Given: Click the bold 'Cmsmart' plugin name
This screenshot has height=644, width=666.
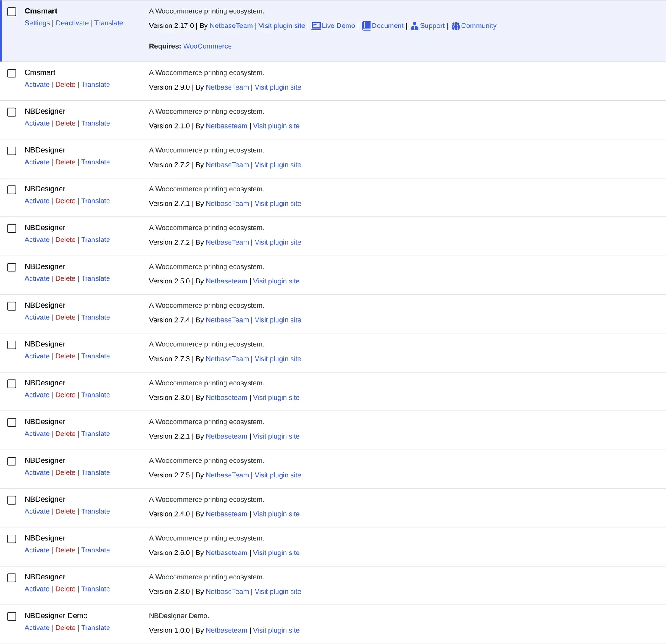Looking at the screenshot, I should click(41, 11).
